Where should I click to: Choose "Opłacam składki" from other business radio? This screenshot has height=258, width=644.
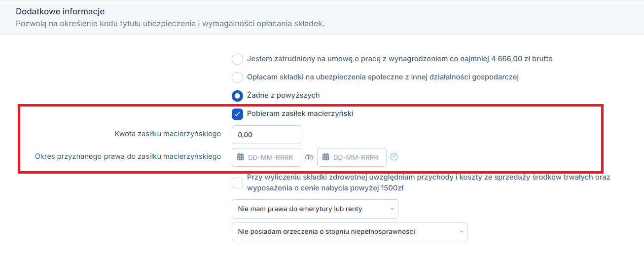tap(237, 77)
